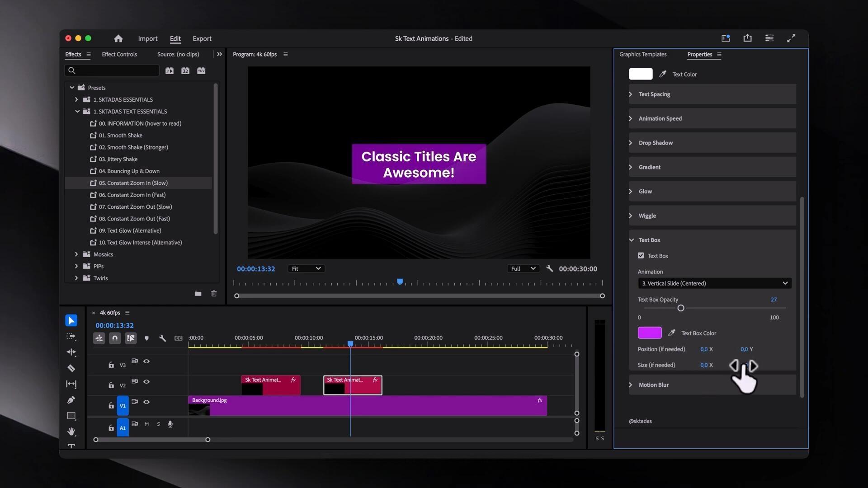Click Export in the top bar
The image size is (868, 488).
(202, 39)
